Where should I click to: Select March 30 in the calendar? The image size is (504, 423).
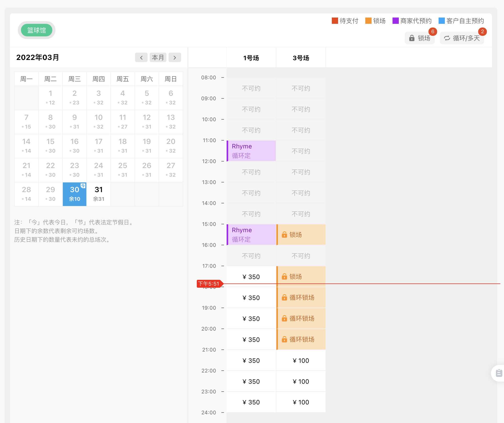click(x=75, y=194)
